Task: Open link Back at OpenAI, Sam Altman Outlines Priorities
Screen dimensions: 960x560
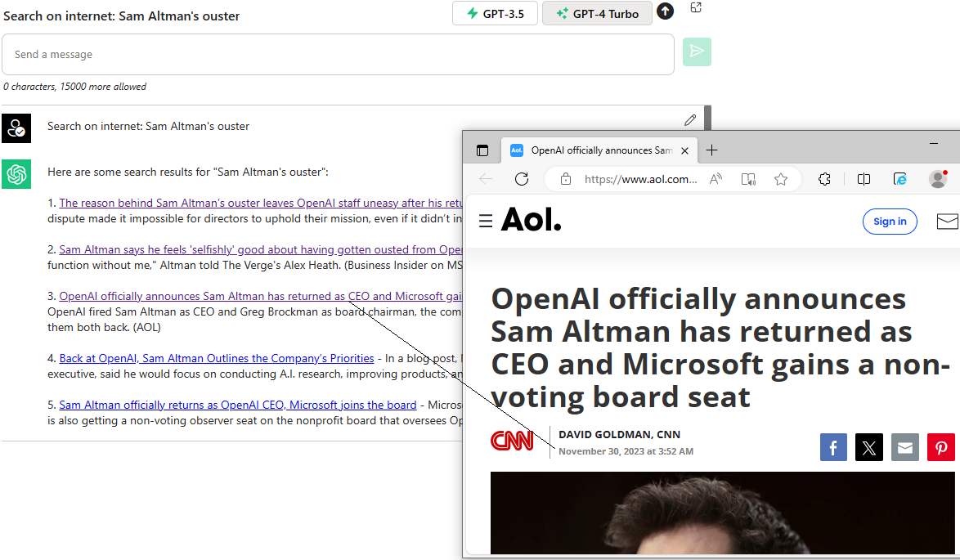Action: click(217, 358)
